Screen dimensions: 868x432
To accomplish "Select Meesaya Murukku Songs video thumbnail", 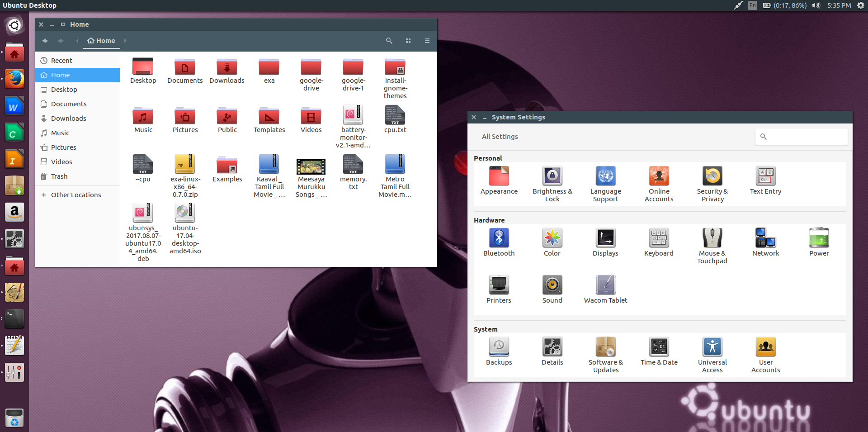I will [x=311, y=166].
